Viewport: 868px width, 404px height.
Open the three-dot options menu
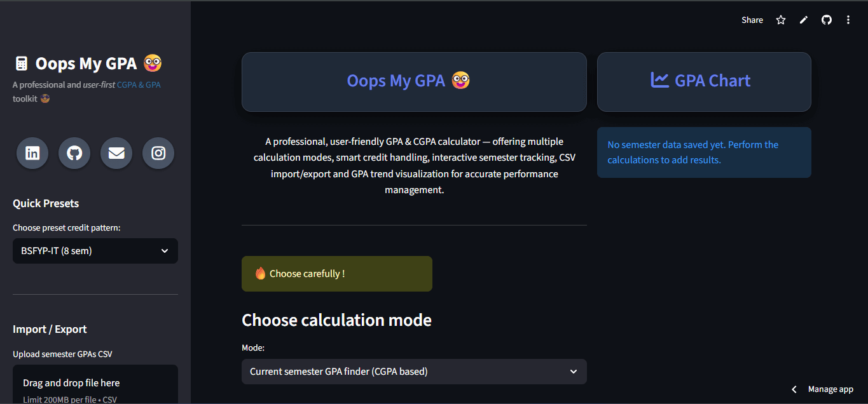click(848, 20)
